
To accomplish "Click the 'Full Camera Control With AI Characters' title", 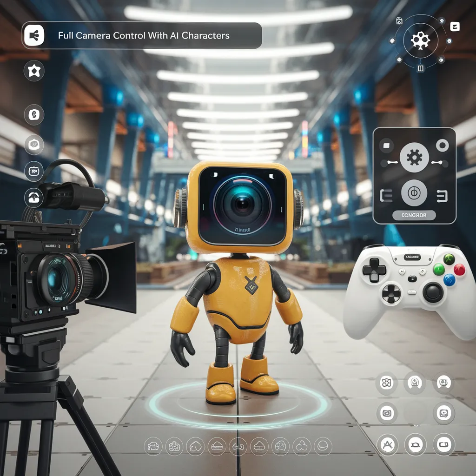I will click(144, 36).
